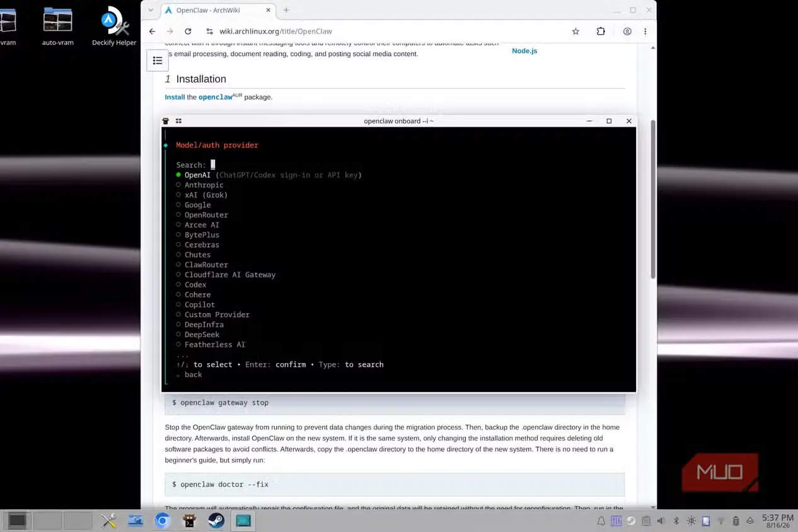Open the vram desktop folder
Image resolution: width=798 pixels, height=532 pixels.
(8, 26)
